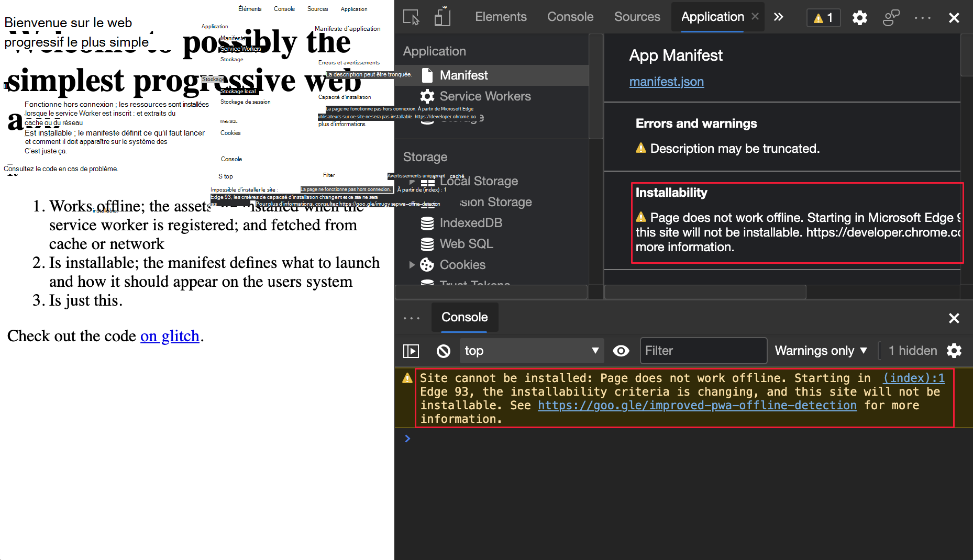Viewport: 973px width, 560px height.
Task: Open the Warnings only log level dropdown
Action: coord(821,351)
